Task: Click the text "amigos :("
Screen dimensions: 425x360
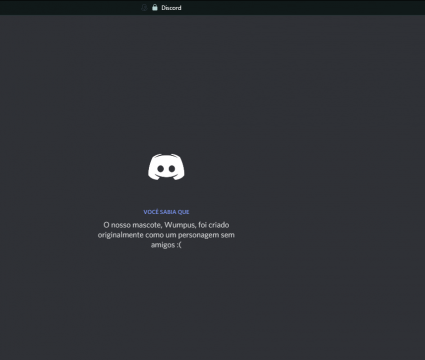Action: pyautogui.click(x=166, y=245)
